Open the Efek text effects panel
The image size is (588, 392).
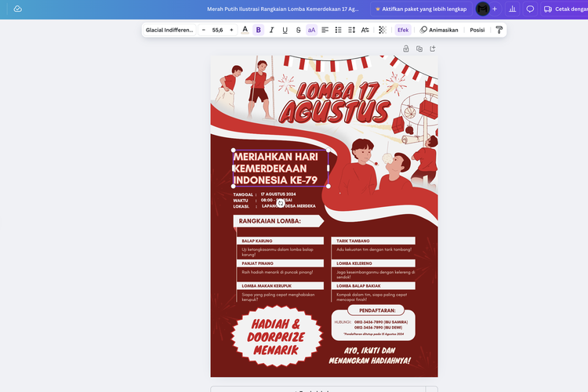coord(403,30)
